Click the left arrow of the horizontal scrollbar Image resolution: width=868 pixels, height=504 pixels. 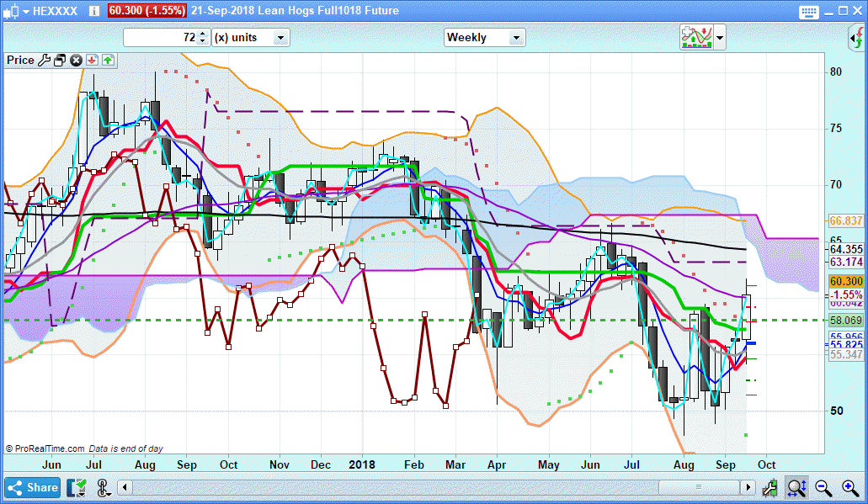tap(125, 487)
